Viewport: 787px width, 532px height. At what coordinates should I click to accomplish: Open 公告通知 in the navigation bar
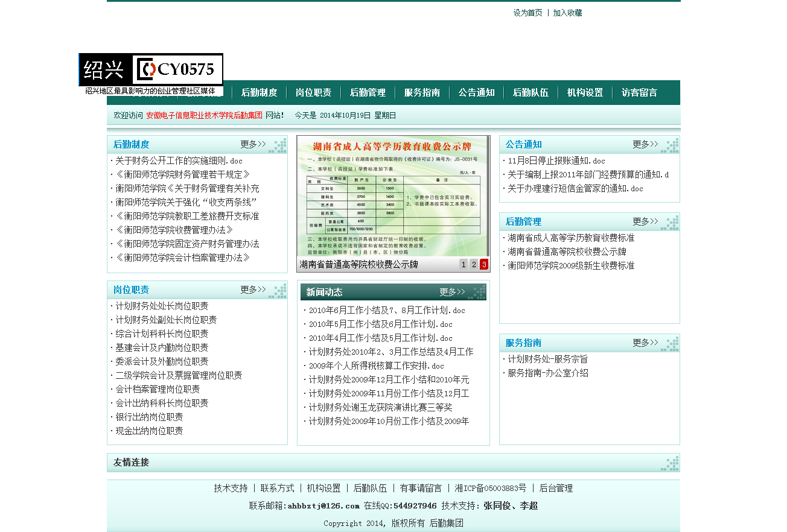pos(476,92)
